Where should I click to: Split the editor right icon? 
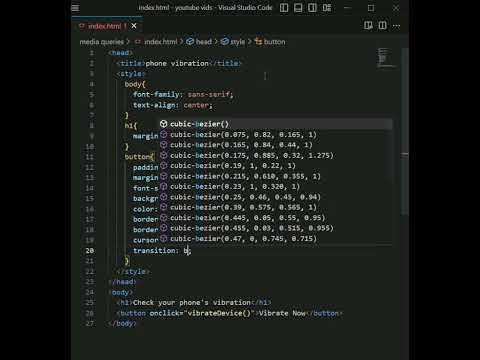(382, 26)
